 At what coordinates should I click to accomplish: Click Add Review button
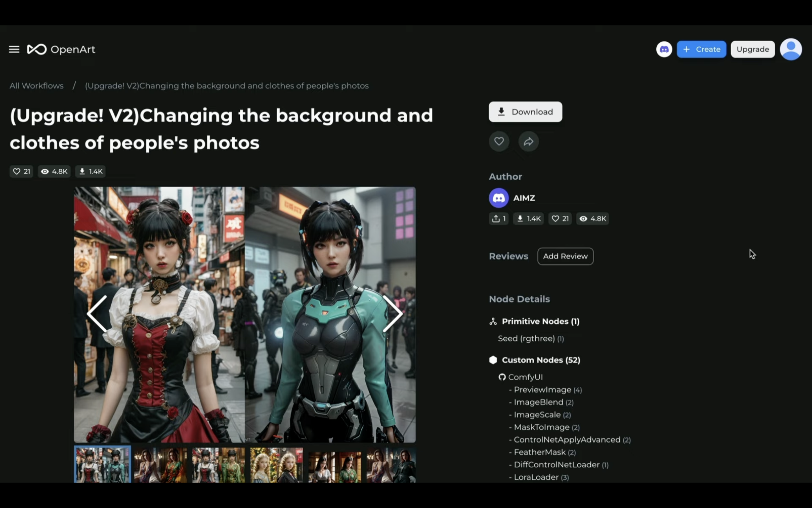tap(565, 256)
